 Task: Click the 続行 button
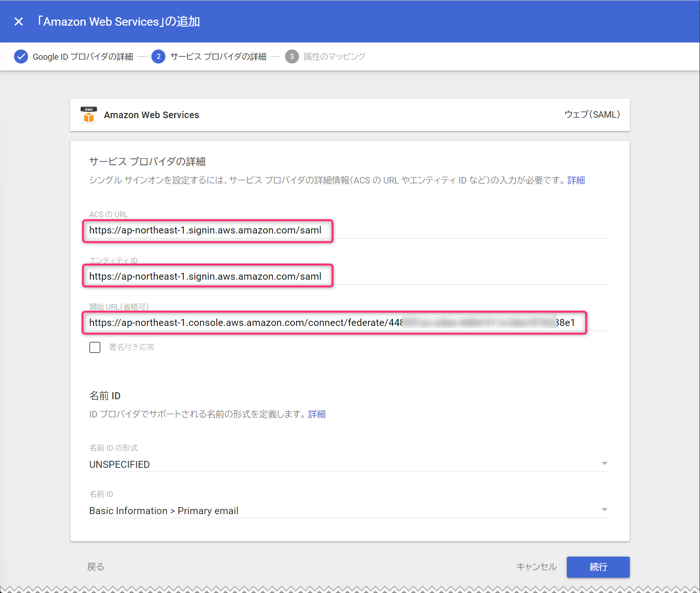598,567
